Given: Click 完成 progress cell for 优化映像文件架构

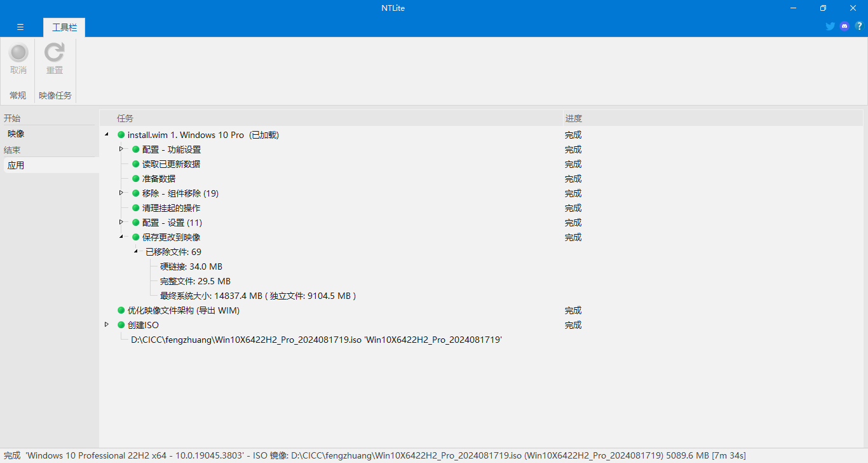Looking at the screenshot, I should (x=573, y=310).
